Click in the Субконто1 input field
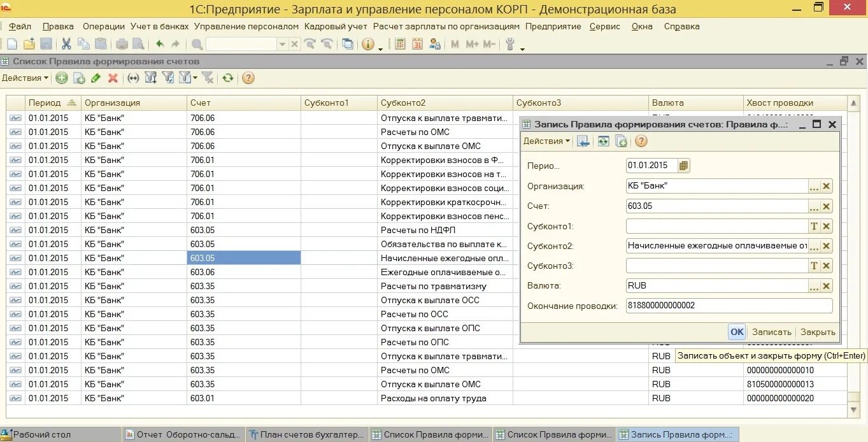The image size is (868, 442). [717, 226]
